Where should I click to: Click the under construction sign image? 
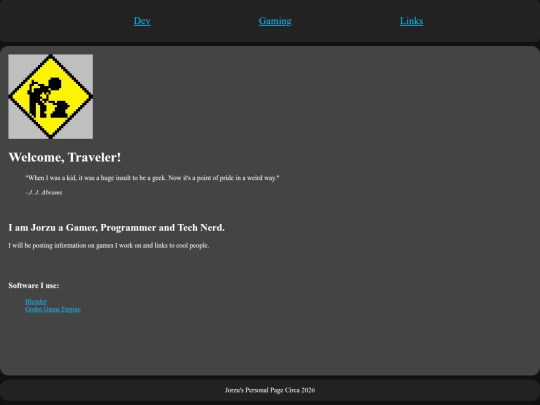51,96
